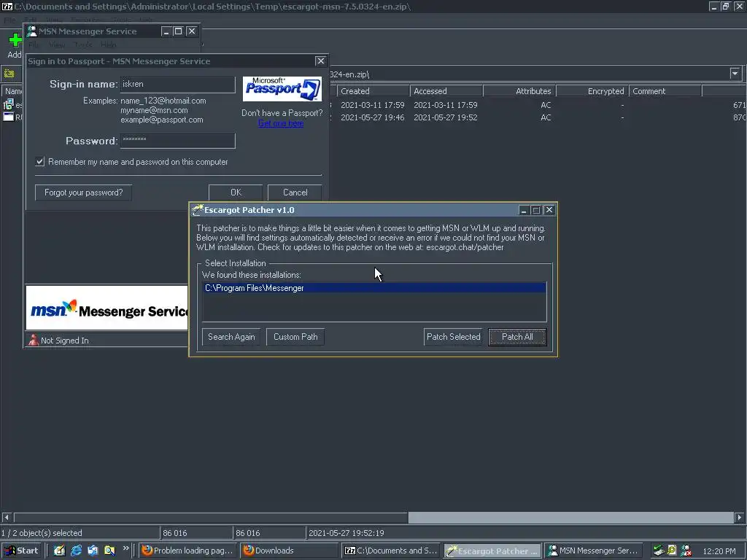Open the 7-Zip address bar dropdown
This screenshot has width=747, height=560.
[x=735, y=74]
